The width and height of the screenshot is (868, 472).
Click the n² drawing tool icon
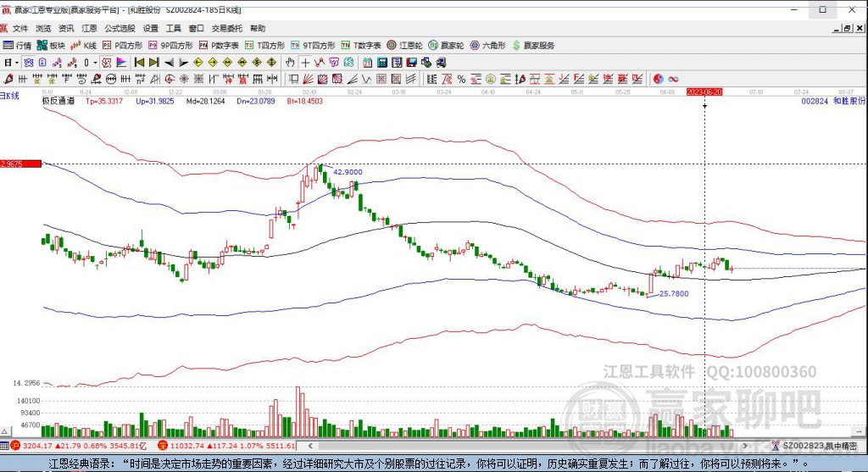point(140,79)
